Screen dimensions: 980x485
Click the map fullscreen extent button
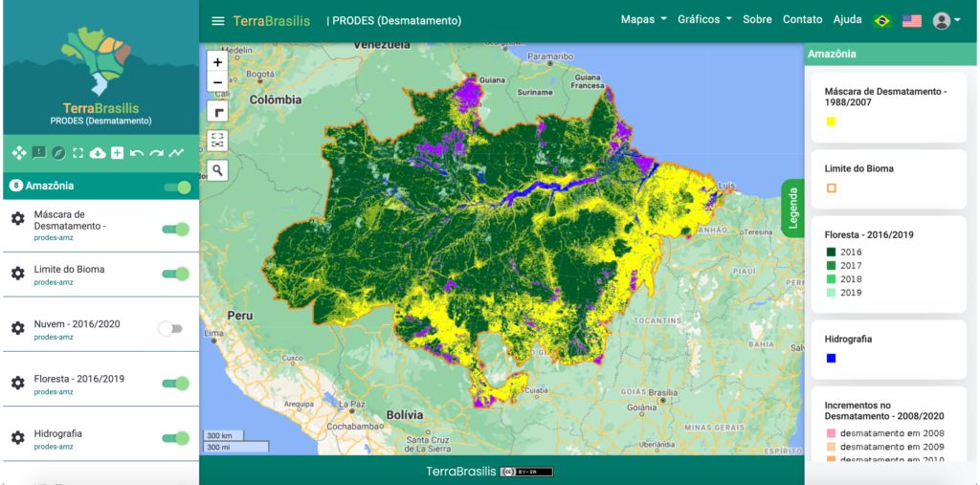(217, 141)
